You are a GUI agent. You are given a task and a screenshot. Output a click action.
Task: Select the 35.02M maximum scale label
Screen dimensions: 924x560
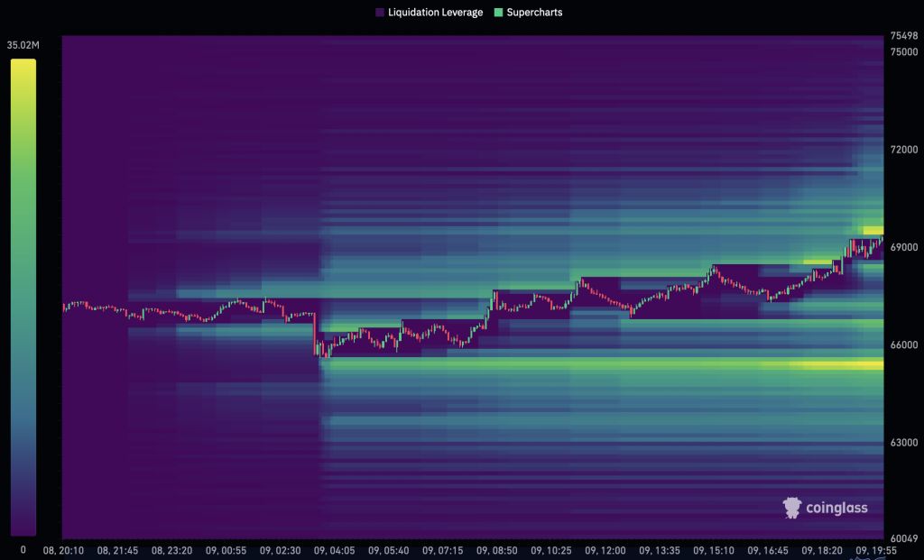(22, 44)
